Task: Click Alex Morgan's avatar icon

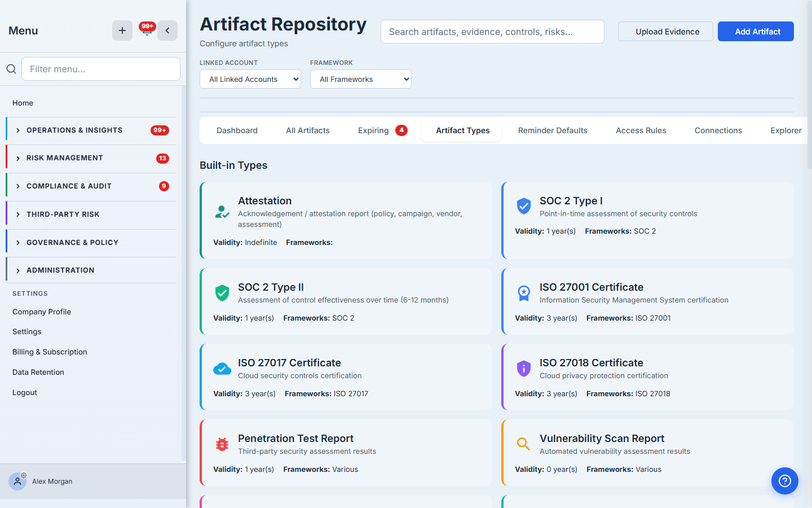Action: 17,481
